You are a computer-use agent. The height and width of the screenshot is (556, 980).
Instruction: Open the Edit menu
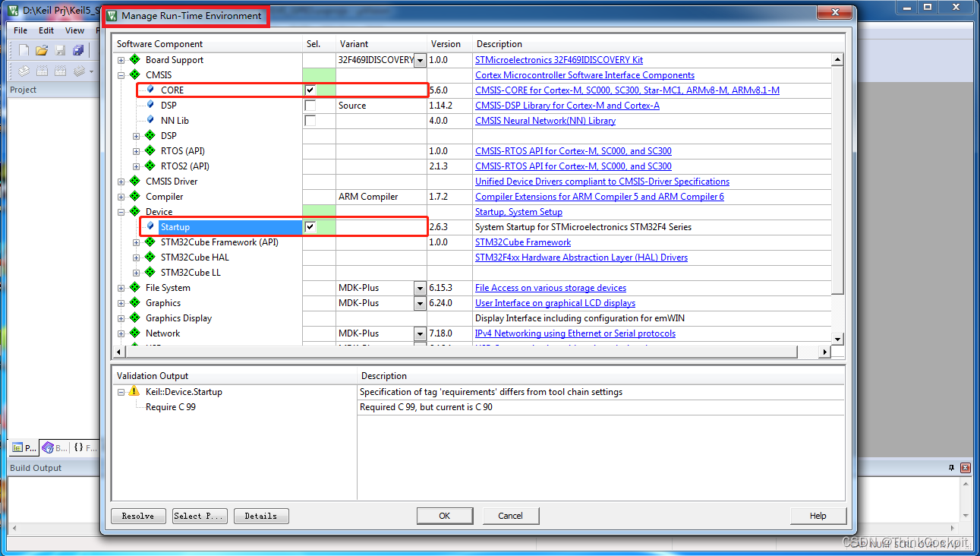point(46,30)
